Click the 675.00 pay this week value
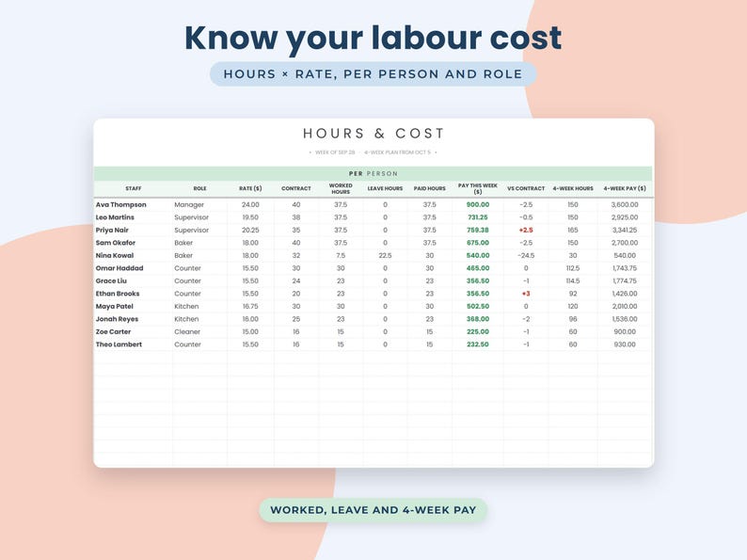 (x=478, y=243)
